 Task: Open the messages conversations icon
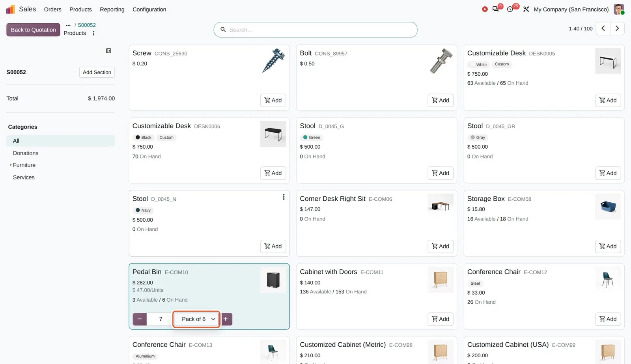click(496, 9)
